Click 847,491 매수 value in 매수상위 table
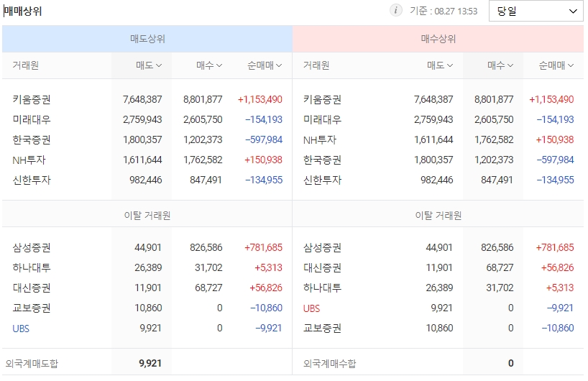This screenshot has height=381, width=588. tap(497, 180)
